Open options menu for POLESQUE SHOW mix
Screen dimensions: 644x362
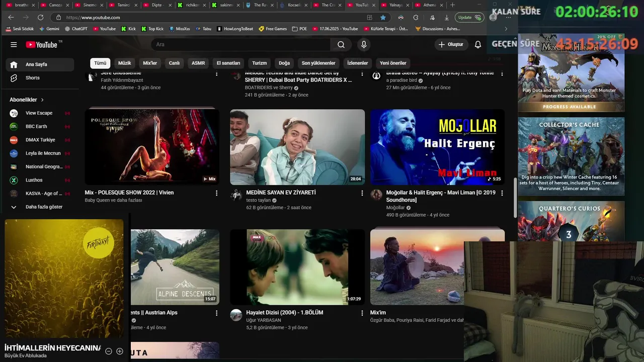[217, 193]
